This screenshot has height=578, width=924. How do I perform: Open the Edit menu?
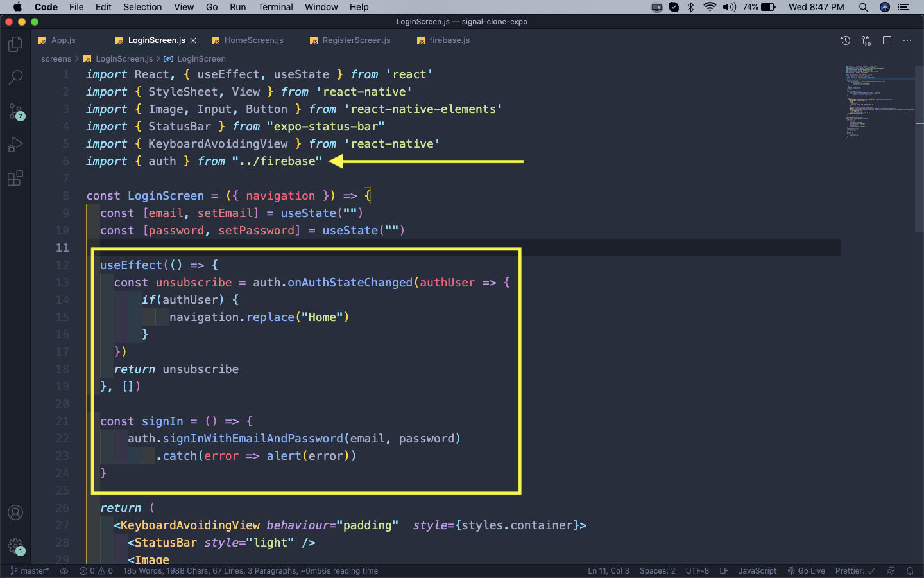click(x=103, y=7)
